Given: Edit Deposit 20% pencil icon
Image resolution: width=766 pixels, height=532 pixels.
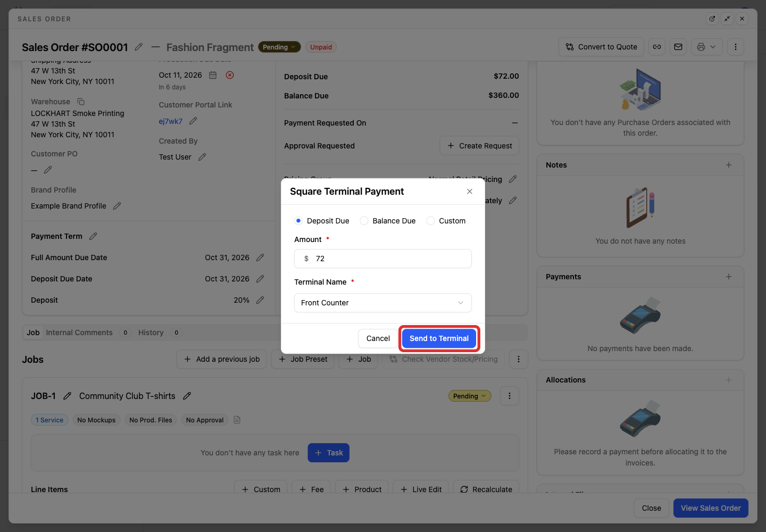Looking at the screenshot, I should point(260,300).
